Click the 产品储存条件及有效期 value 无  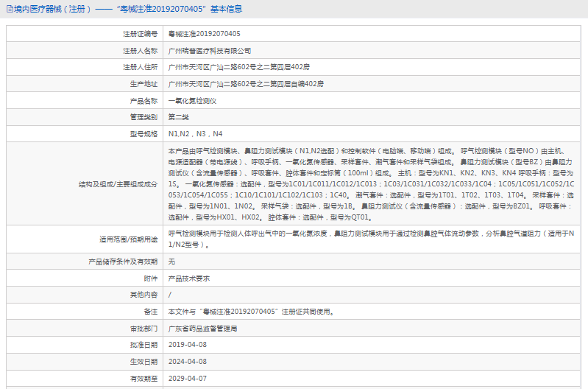pos(171,262)
